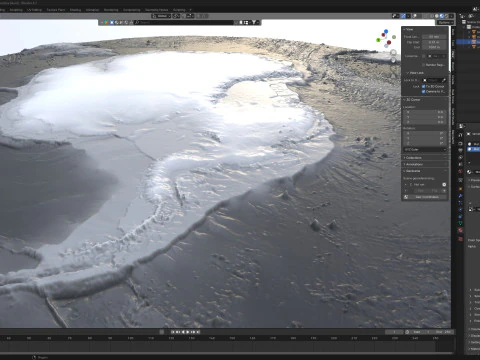
Task: Click the green Y axis on navigation gizmo
Action: [x=378, y=40]
